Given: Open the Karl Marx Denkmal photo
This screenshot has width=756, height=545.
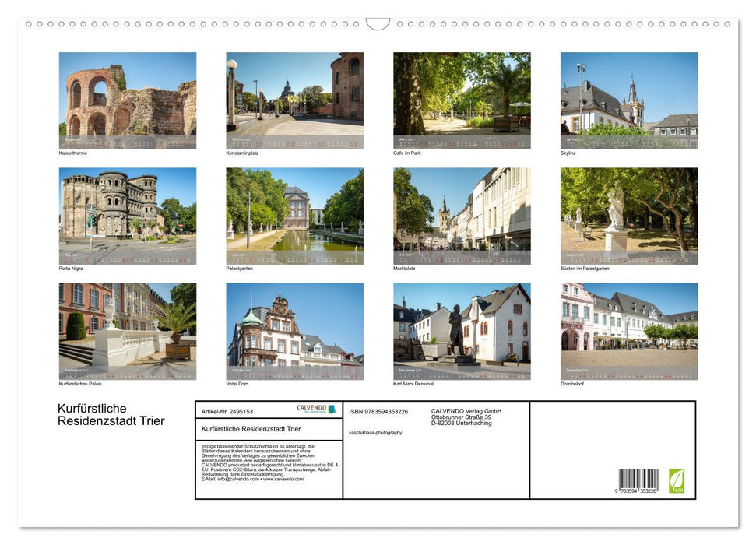Looking at the screenshot, I should 462,332.
